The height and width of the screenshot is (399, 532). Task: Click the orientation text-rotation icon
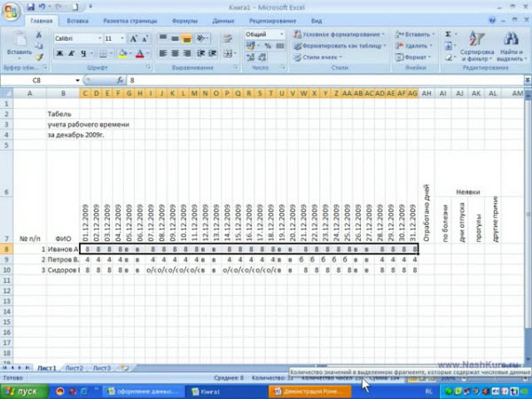click(201, 38)
